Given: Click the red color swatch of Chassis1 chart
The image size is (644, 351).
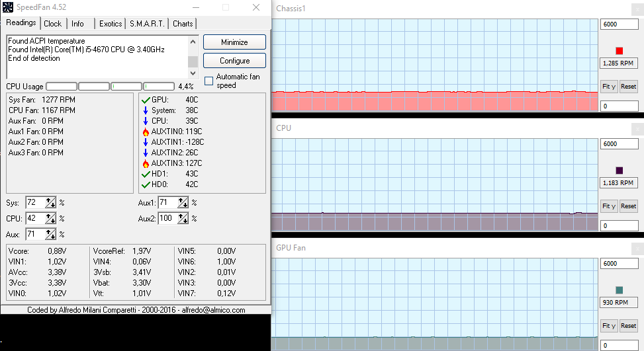Looking at the screenshot, I should 620,51.
